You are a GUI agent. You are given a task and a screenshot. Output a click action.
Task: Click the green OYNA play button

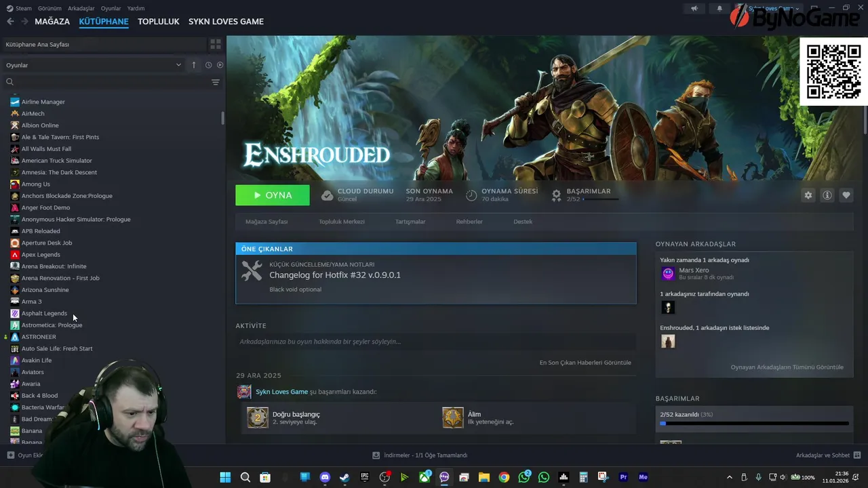click(273, 195)
